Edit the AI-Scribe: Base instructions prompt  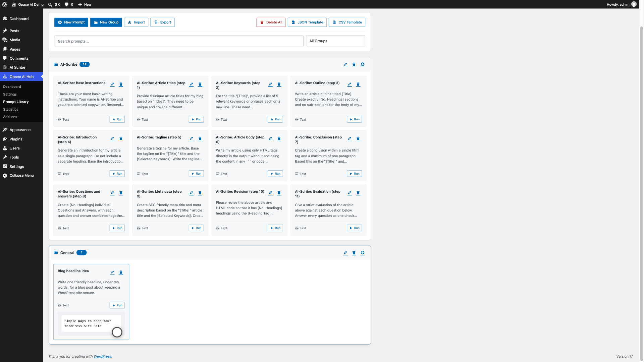(x=112, y=84)
